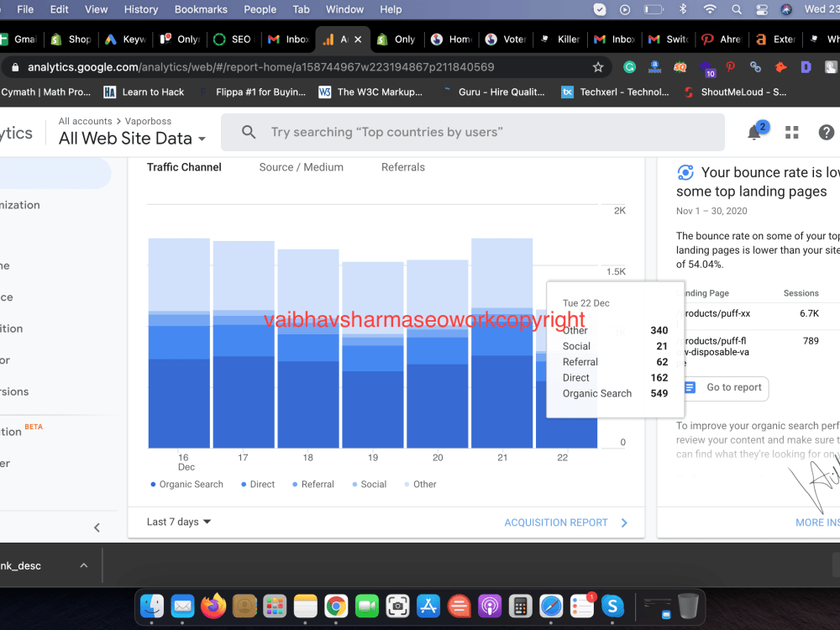This screenshot has width=840, height=630.
Task: Click the Direct legend dot
Action: pyautogui.click(x=244, y=485)
